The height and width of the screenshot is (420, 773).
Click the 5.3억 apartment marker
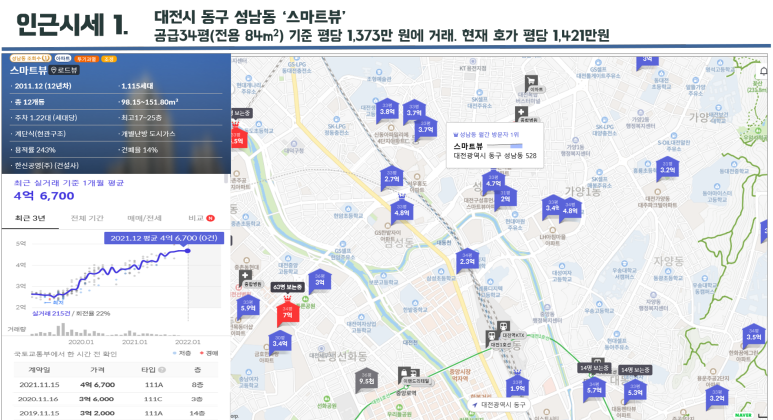coord(635,392)
